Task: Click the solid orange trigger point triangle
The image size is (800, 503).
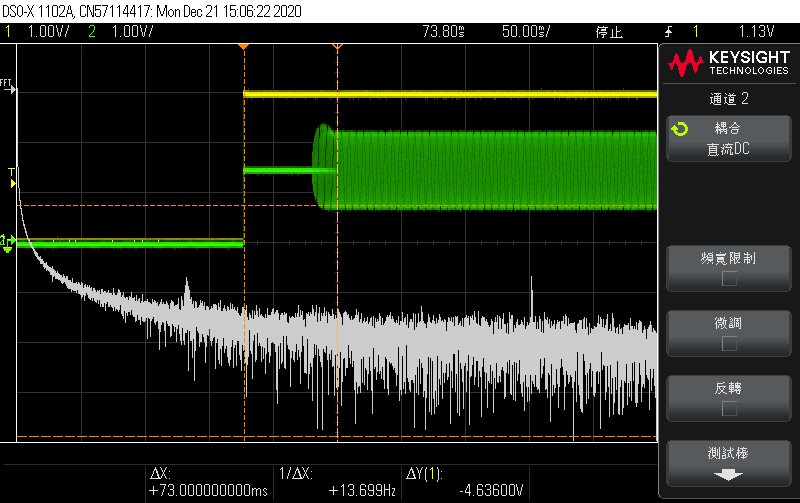Action: 244,46
